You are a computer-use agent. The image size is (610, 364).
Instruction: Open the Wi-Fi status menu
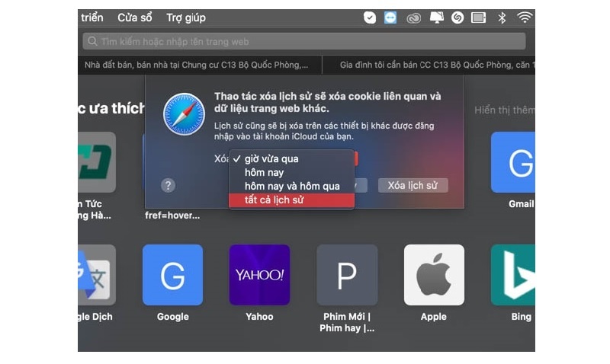525,18
